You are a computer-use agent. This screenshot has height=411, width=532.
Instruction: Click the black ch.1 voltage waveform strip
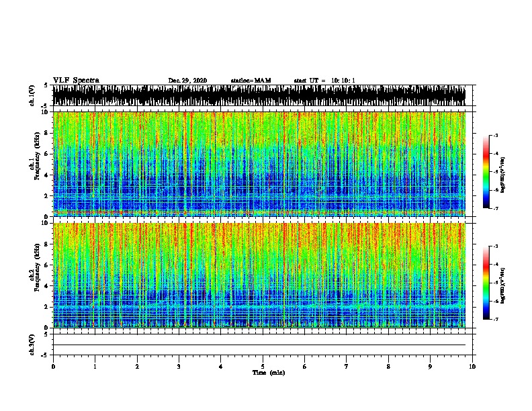pyautogui.click(x=259, y=95)
